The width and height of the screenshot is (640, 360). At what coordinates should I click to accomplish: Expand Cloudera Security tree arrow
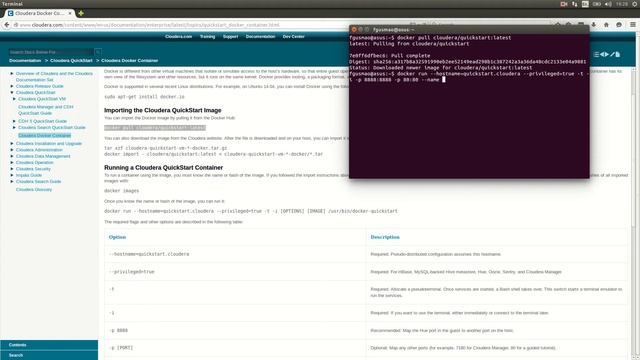click(x=12, y=169)
